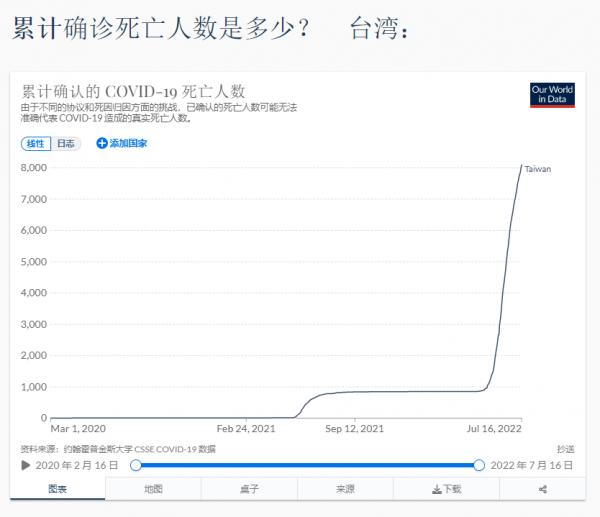The height and width of the screenshot is (517, 600).
Task: Click the download icon in bottom tabs
Action: click(436, 489)
